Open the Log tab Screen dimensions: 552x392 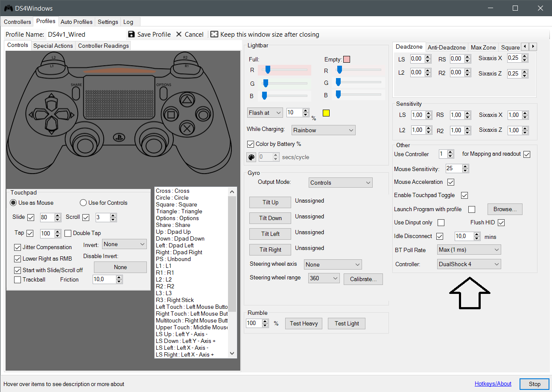pos(129,22)
